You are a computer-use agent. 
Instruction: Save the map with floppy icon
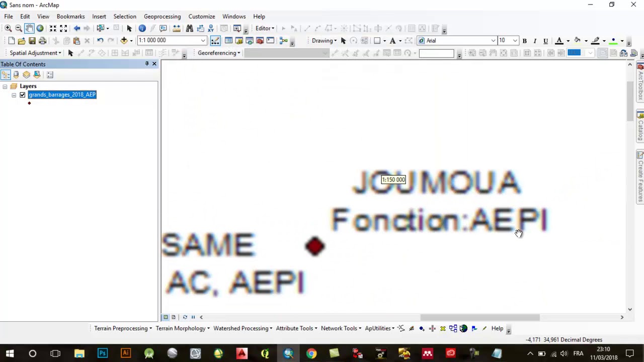(x=32, y=41)
